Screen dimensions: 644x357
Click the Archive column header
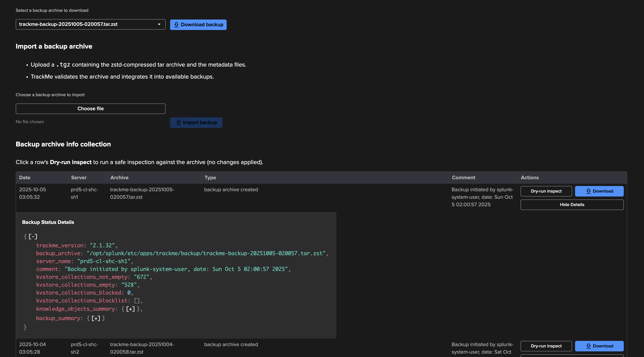[119, 178]
